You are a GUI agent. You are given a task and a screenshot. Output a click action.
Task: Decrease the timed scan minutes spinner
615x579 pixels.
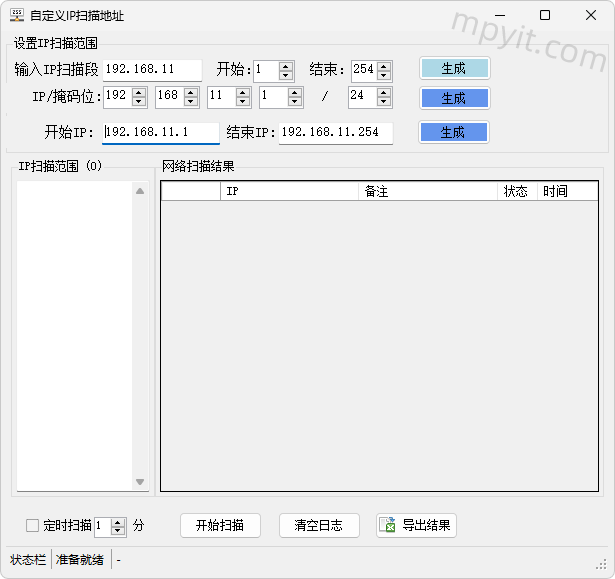click(118, 530)
